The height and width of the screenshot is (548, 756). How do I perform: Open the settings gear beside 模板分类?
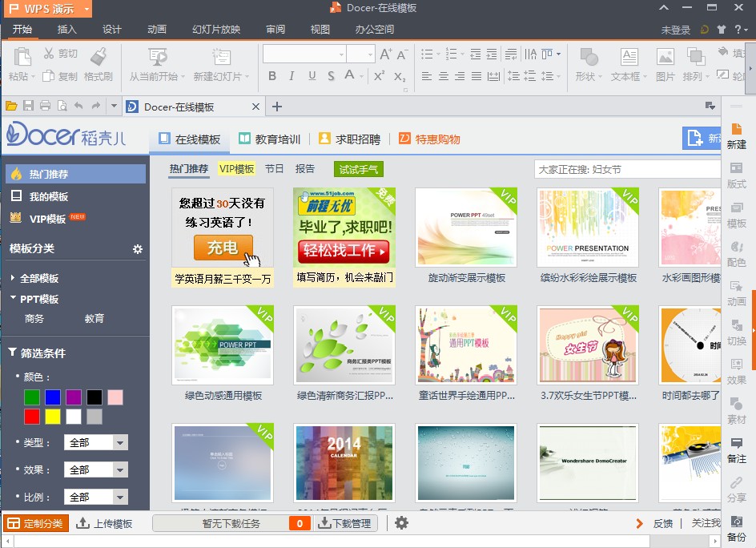pos(138,249)
